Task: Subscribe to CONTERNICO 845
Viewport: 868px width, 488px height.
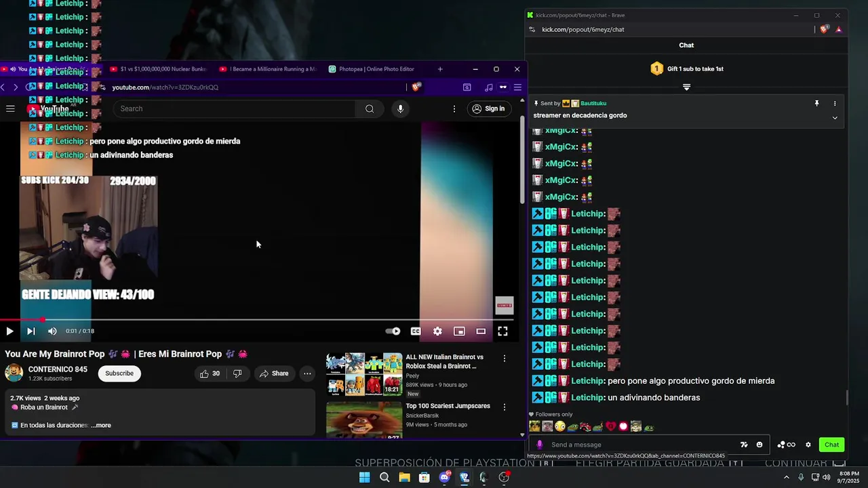Action: point(119,373)
